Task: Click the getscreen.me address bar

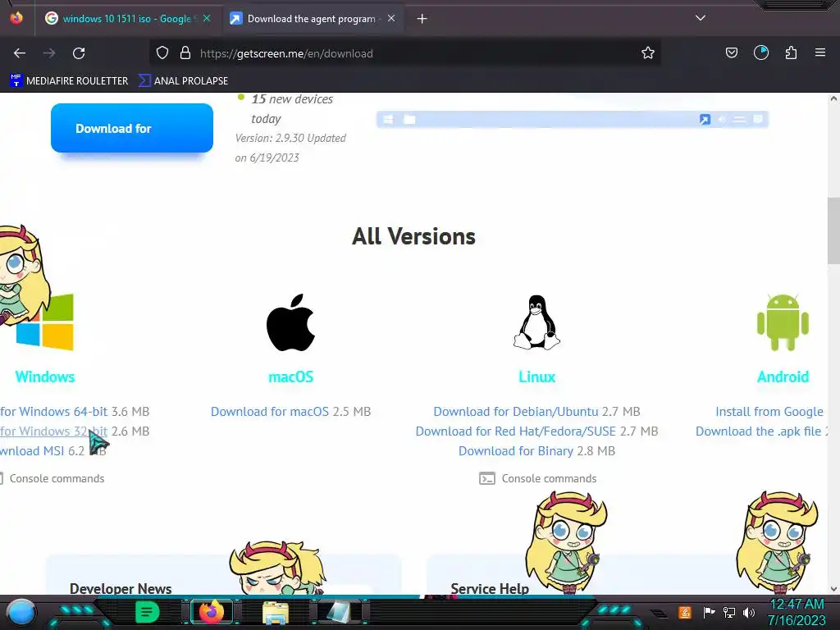Action: click(x=407, y=53)
